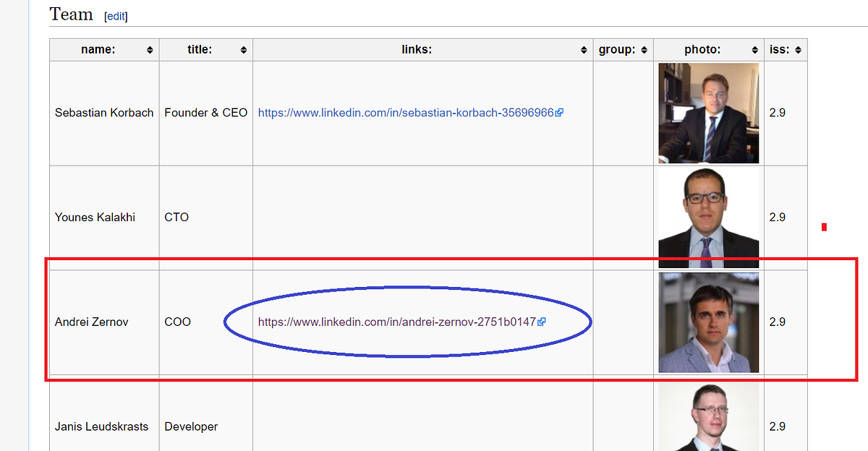Open Andrei Zernov's LinkedIn profile link
Viewport: 868px width, 451px height.
[x=397, y=322]
